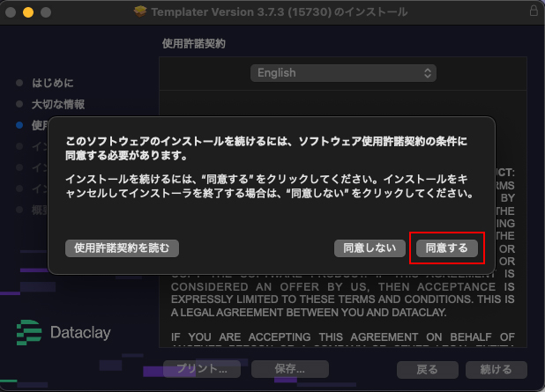This screenshot has height=392, width=545.
Task: Click the bullet beside はじめに
Action: point(19,84)
